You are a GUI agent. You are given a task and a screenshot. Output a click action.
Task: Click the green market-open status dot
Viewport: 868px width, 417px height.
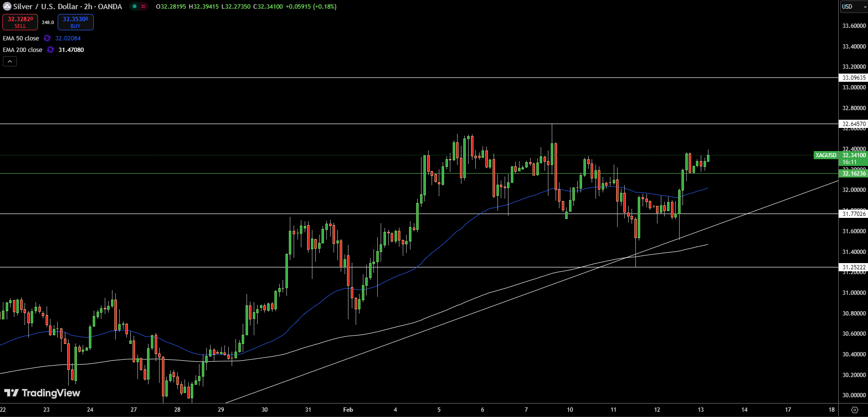(x=135, y=6)
